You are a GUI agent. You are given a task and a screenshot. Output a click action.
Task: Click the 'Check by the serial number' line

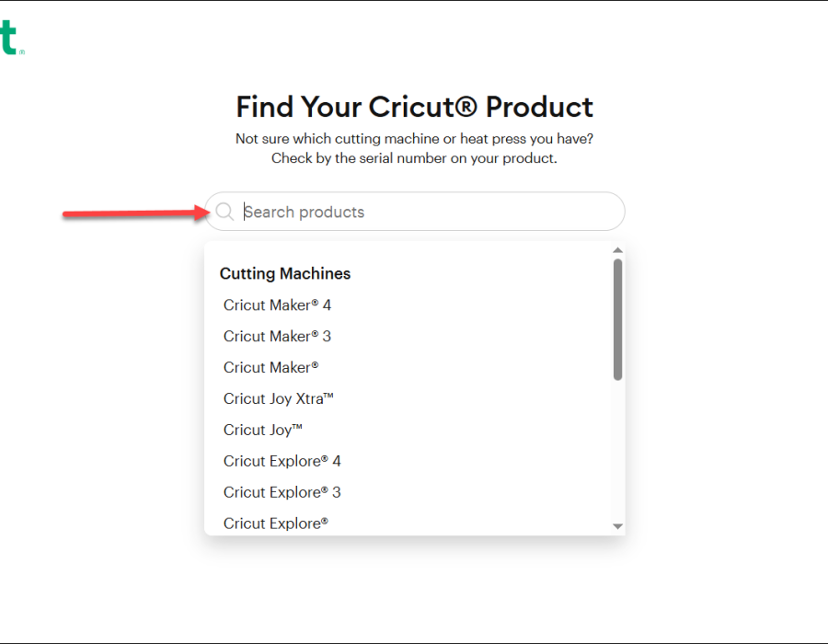414,158
